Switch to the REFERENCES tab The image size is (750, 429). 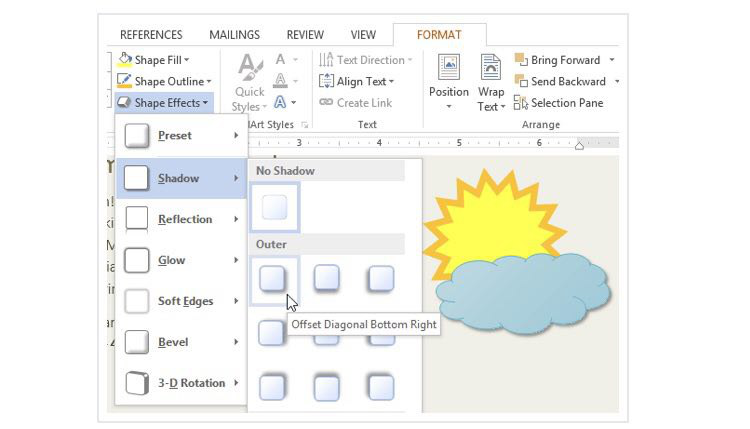click(152, 35)
